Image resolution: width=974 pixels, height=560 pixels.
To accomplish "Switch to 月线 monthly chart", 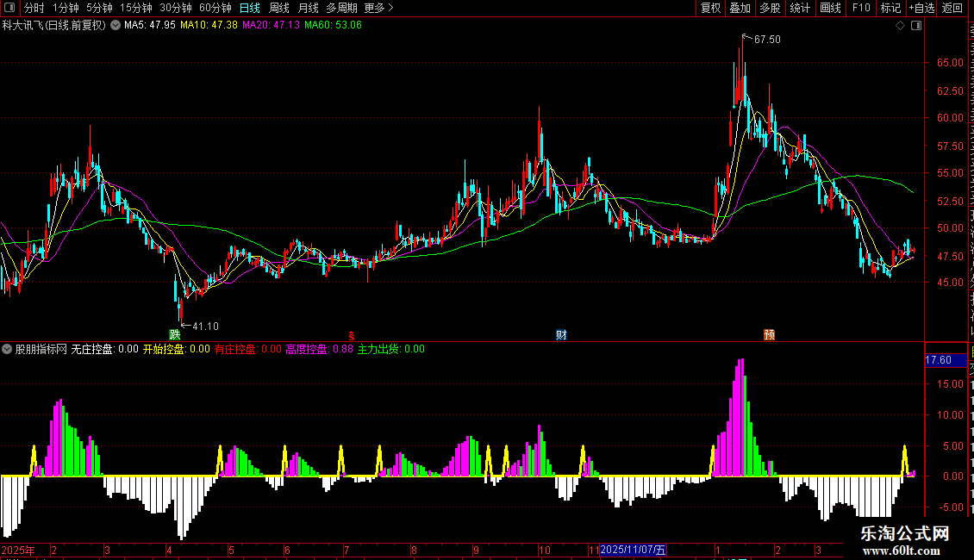I will (308, 8).
